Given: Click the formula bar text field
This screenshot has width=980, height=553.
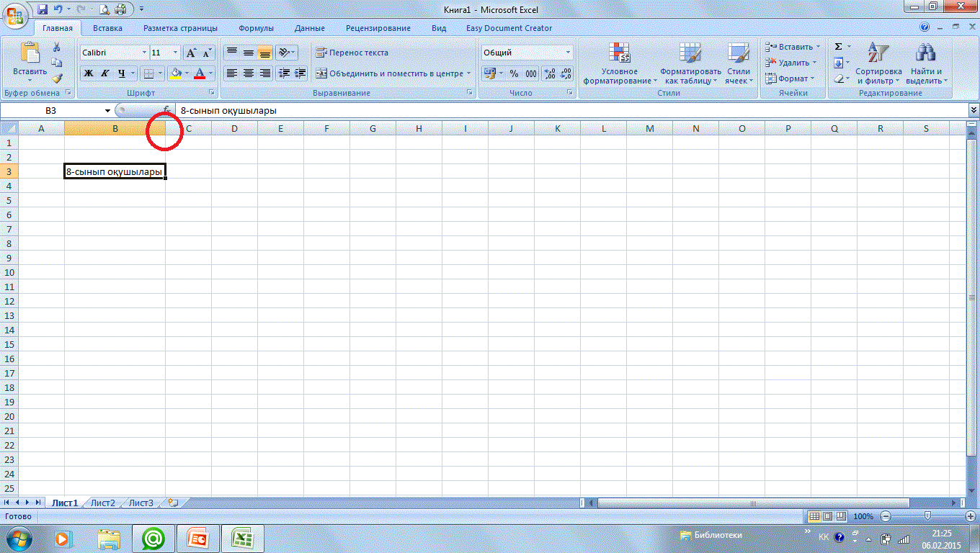Looking at the screenshot, I should pos(573,111).
